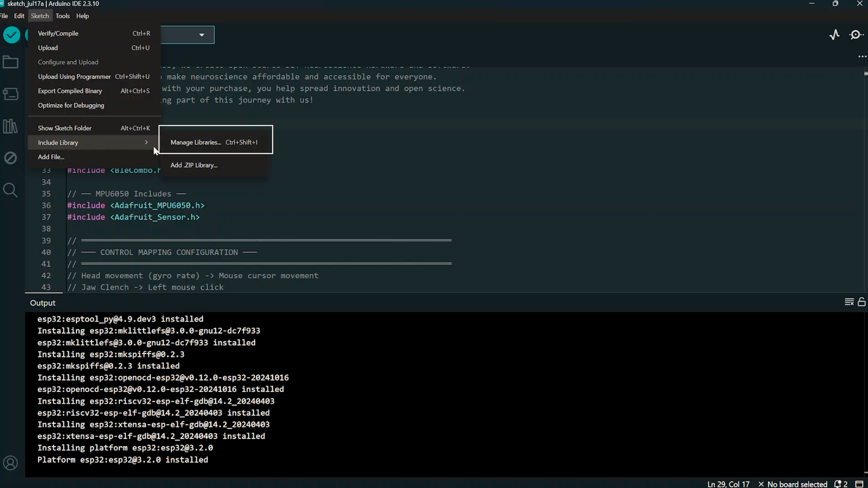Click the Verify checkmark button
This screenshot has width=868, height=488.
(x=12, y=35)
